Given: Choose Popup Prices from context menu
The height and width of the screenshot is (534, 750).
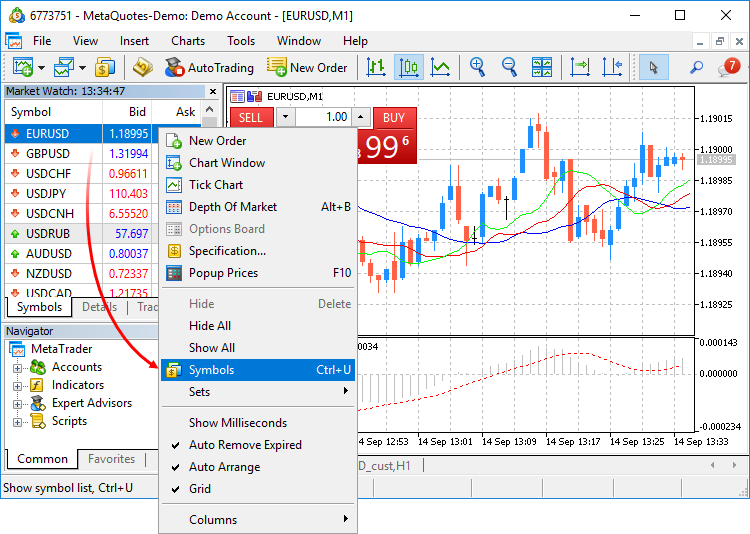Looking at the screenshot, I should pyautogui.click(x=258, y=273).
